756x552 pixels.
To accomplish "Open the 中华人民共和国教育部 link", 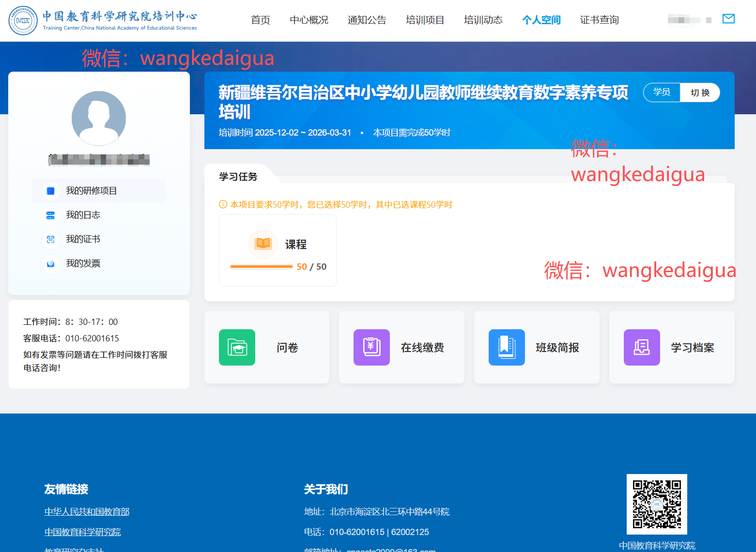I will [x=87, y=512].
